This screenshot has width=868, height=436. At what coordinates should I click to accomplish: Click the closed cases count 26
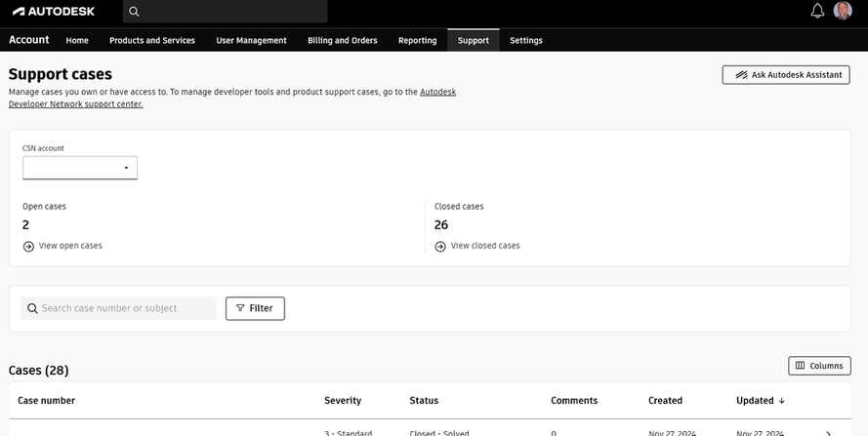(x=441, y=224)
